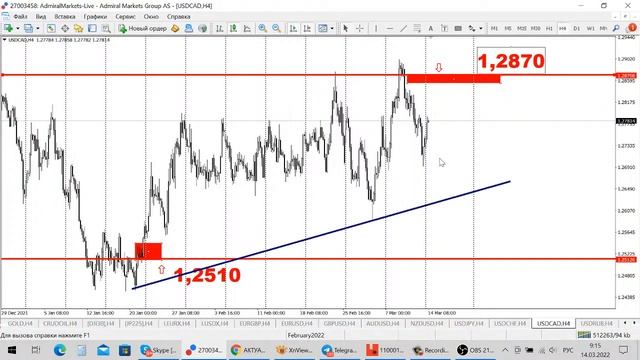Switch timeframe to M15
Viewport: 640px width, 360px height.
[522, 28]
